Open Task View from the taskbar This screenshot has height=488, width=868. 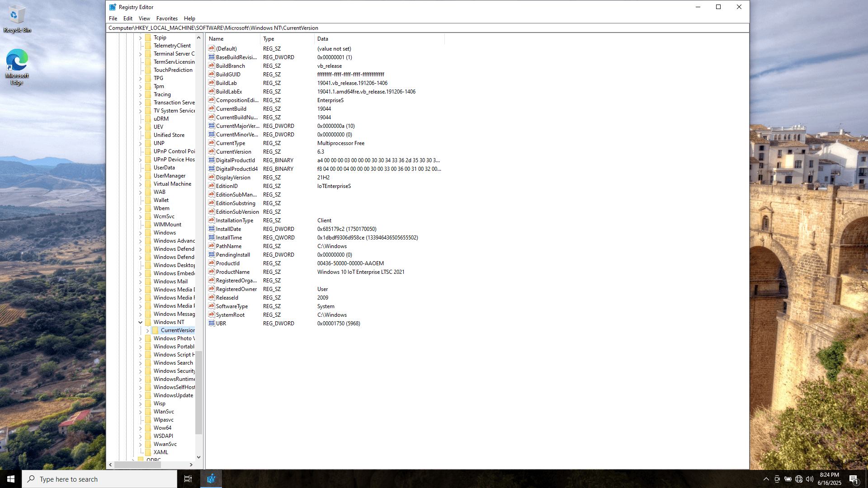coord(188,479)
